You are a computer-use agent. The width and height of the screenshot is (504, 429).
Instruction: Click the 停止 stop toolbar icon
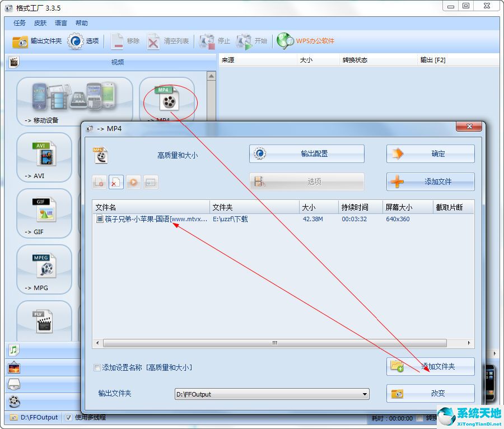coord(207,41)
